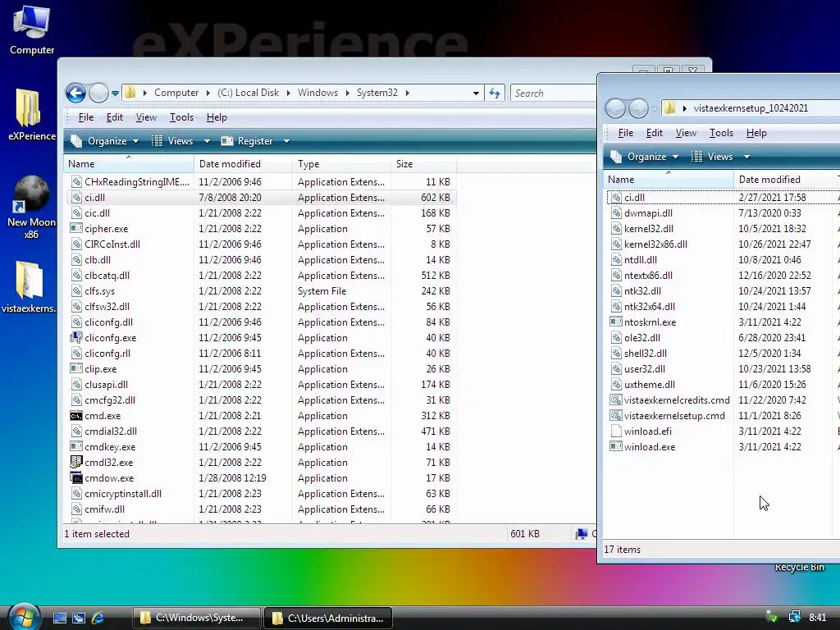Open Organize dropdown in System32 window

point(104,141)
